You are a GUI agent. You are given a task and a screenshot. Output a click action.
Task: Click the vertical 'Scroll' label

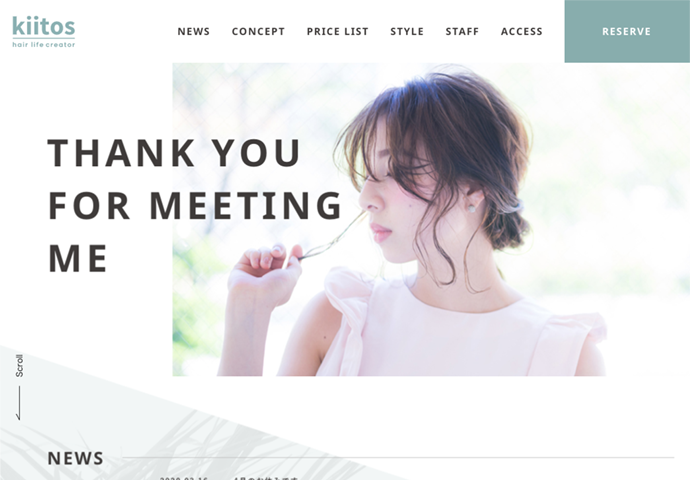[x=19, y=366]
